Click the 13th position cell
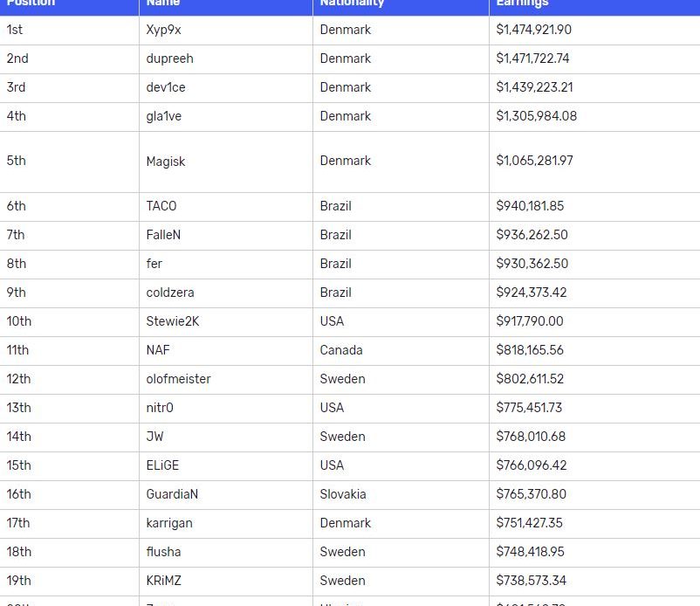The width and height of the screenshot is (700, 606). (18, 408)
